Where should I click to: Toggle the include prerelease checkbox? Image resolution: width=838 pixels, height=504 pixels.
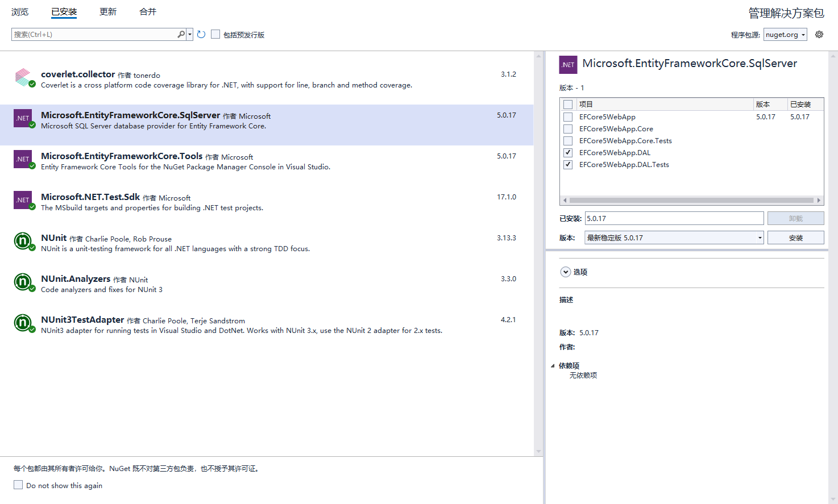coord(215,34)
